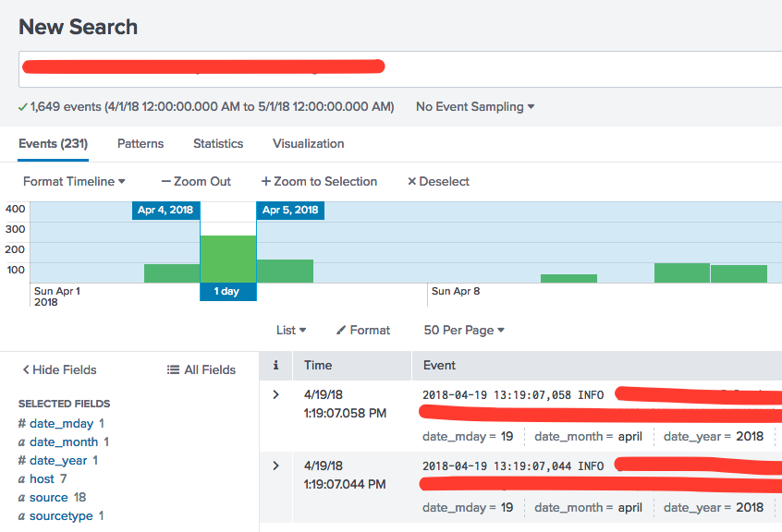Open the No Event Sampling dropdown
Image resolution: width=782 pixels, height=532 pixels.
point(475,107)
